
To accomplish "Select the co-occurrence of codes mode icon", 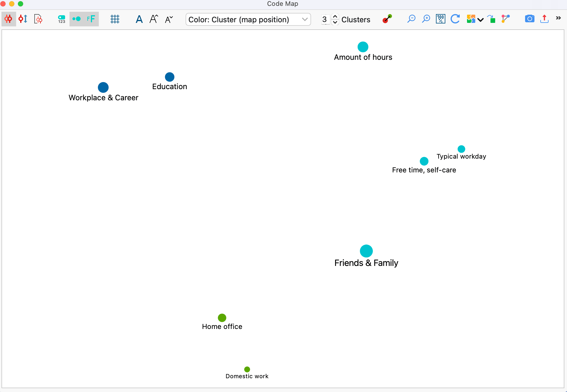I will [8, 19].
